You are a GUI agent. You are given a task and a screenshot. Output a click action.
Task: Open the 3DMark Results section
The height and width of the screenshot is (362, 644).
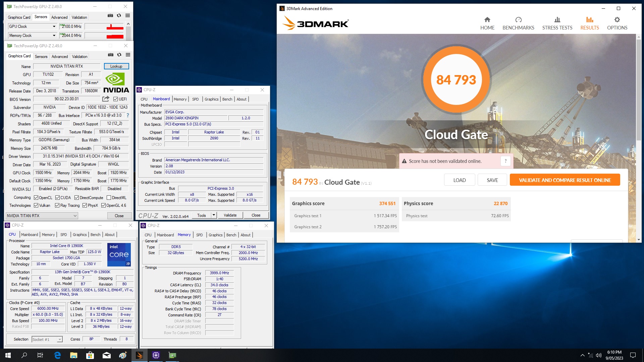point(590,23)
